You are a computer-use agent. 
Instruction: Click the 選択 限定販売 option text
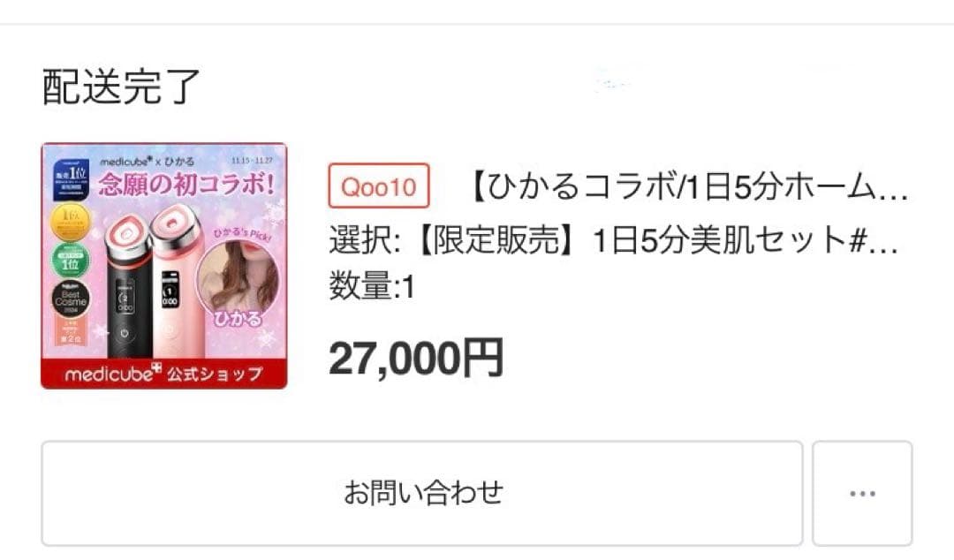pos(614,239)
